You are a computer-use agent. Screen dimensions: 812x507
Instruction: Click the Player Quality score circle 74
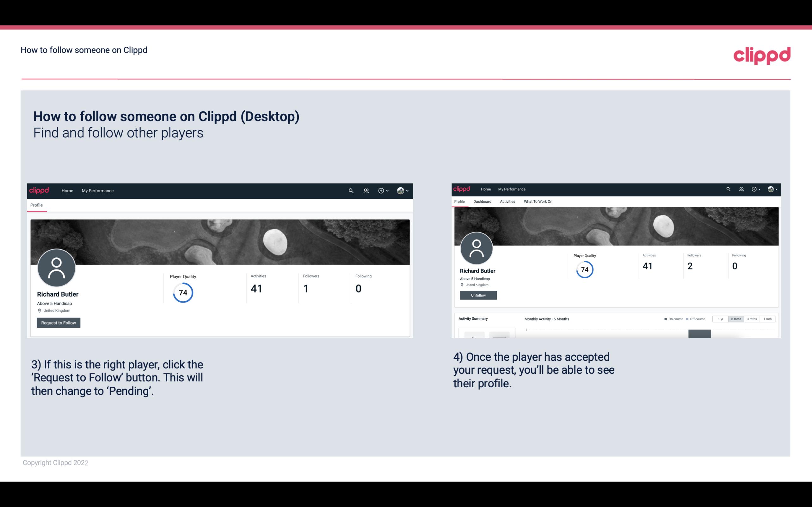pyautogui.click(x=182, y=292)
